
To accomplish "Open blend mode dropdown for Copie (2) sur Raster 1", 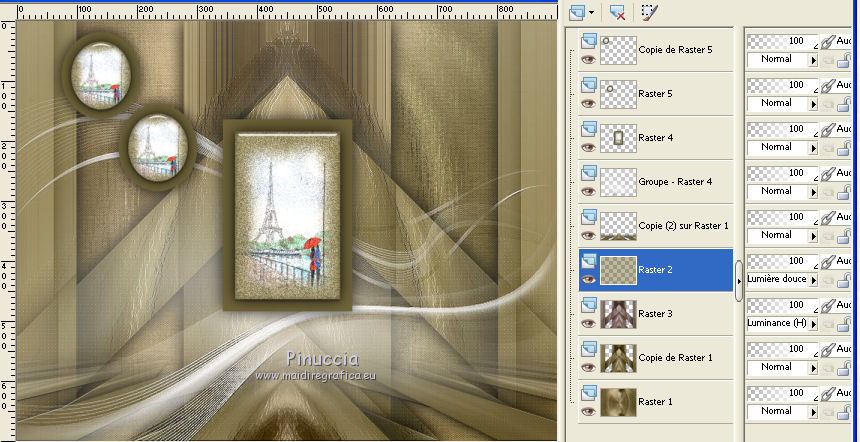I will pos(813,235).
